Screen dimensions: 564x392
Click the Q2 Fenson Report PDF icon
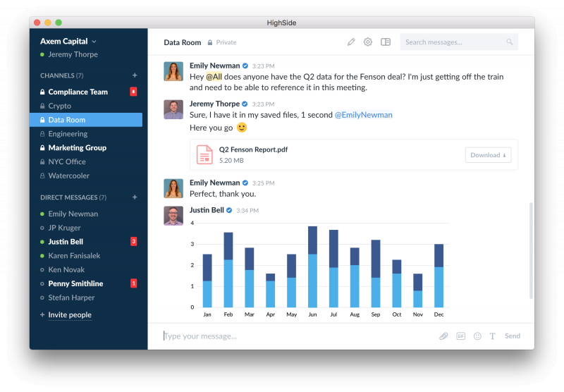point(204,154)
